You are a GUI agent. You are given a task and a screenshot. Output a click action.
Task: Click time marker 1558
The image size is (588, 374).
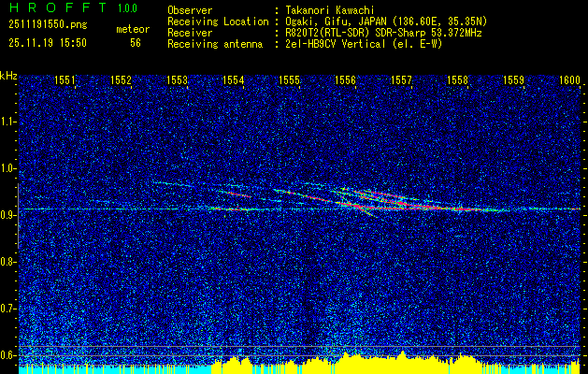click(x=457, y=79)
